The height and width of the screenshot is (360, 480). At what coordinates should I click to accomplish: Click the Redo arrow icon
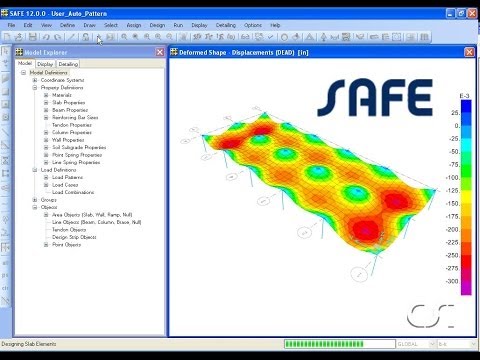[x=58, y=37]
